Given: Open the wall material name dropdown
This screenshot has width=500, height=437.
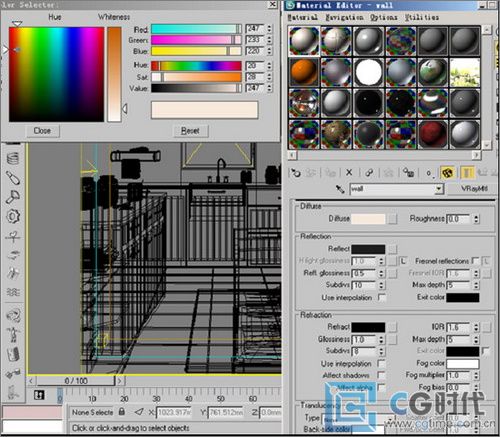Looking at the screenshot, I should [439, 189].
